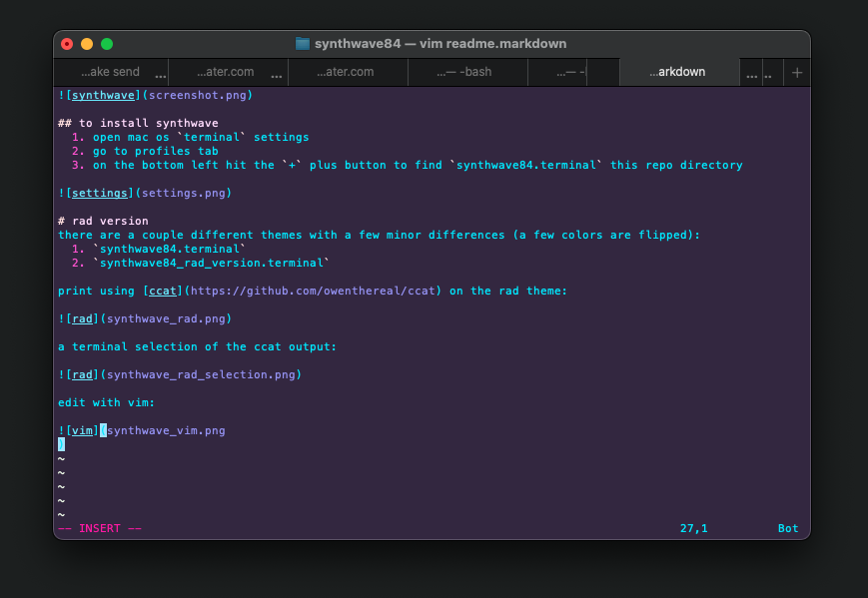Click the github.com/owenthereal/ccat URL
This screenshot has width=868, height=598.
coord(313,291)
